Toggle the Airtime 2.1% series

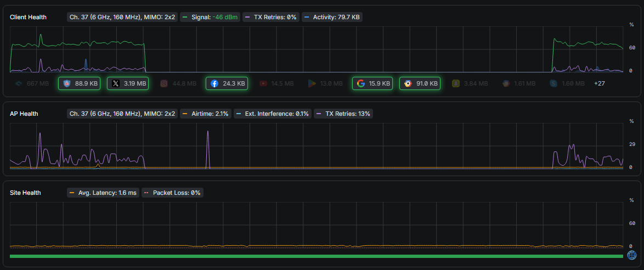(205, 114)
